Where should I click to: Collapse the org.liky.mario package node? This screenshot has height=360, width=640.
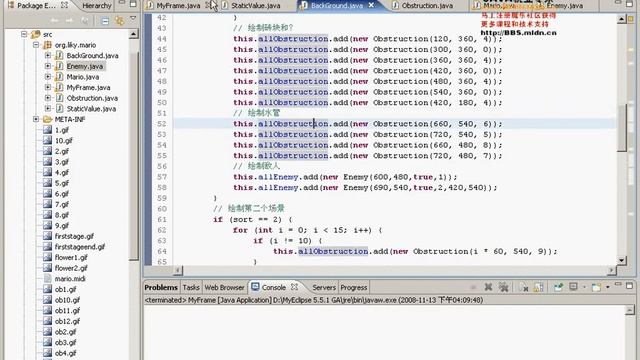pos(36,45)
